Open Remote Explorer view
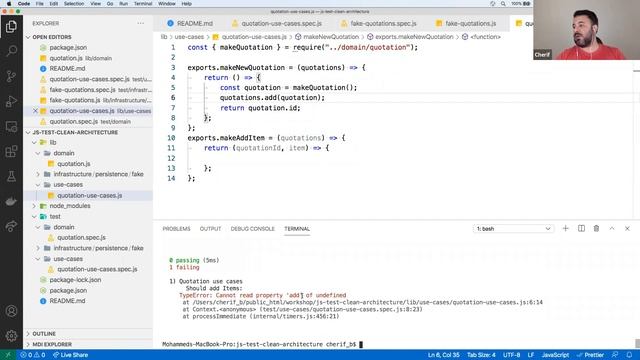The height and width of the screenshot is (360, 640). click(11, 127)
